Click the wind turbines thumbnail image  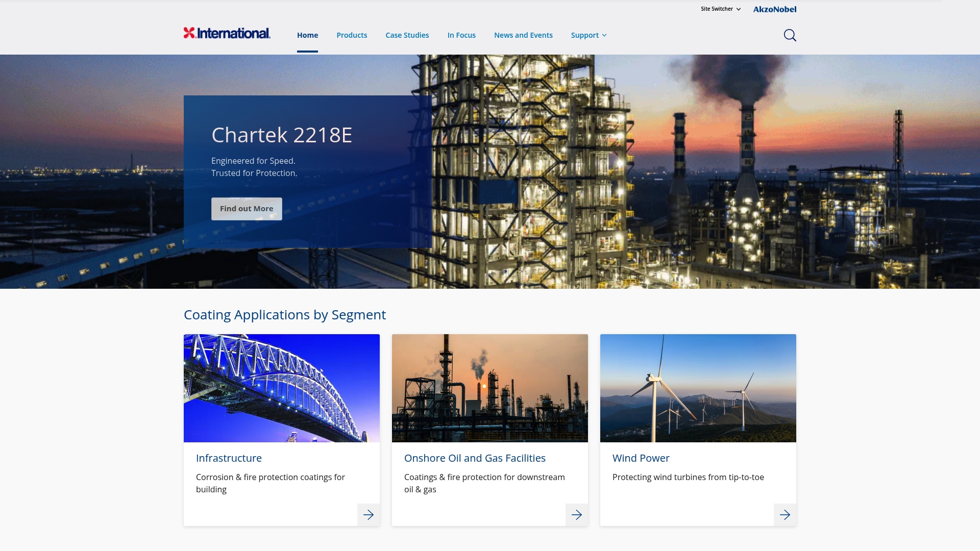point(698,388)
